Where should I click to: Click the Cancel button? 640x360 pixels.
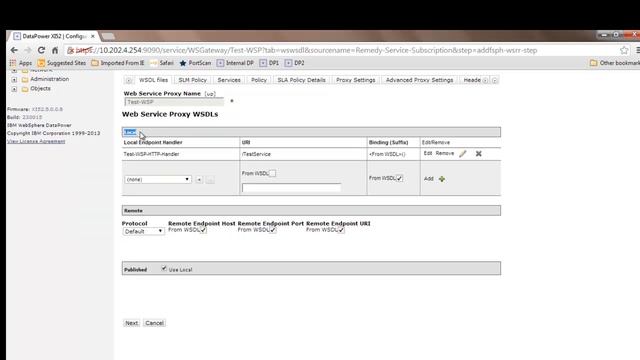pyautogui.click(x=154, y=323)
